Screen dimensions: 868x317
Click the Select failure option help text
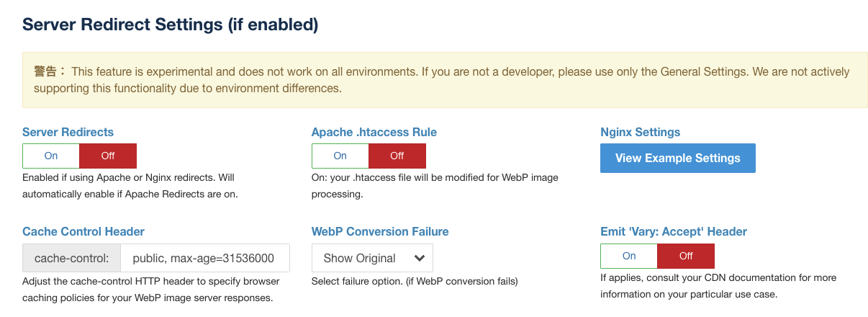click(415, 281)
